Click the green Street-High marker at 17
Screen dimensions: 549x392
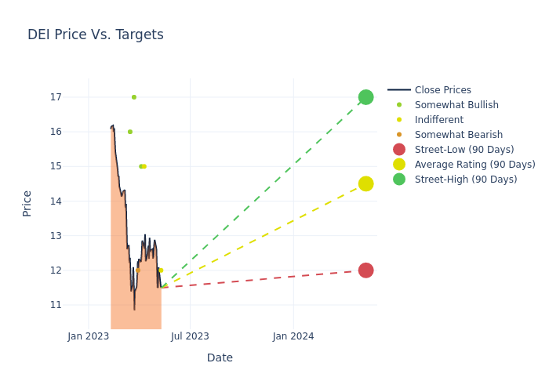coord(365,97)
